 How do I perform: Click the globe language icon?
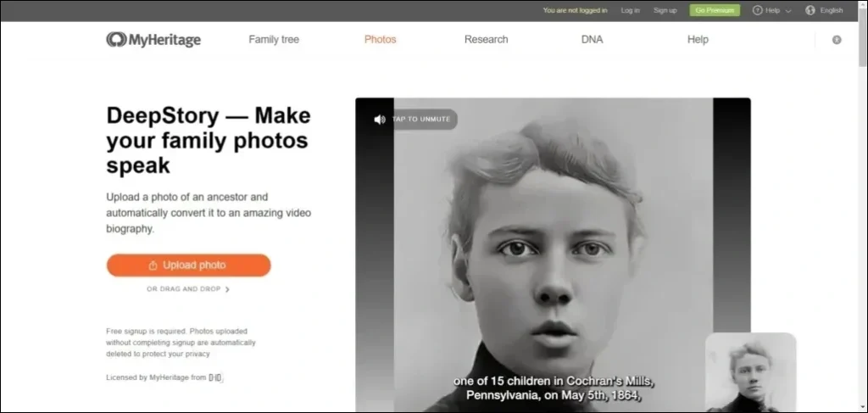(810, 10)
